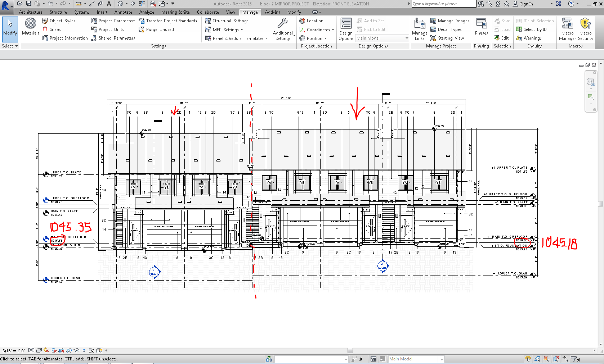Viewport: 604px width, 364px height.
Task: Open Macro Manager
Action: 567,29
